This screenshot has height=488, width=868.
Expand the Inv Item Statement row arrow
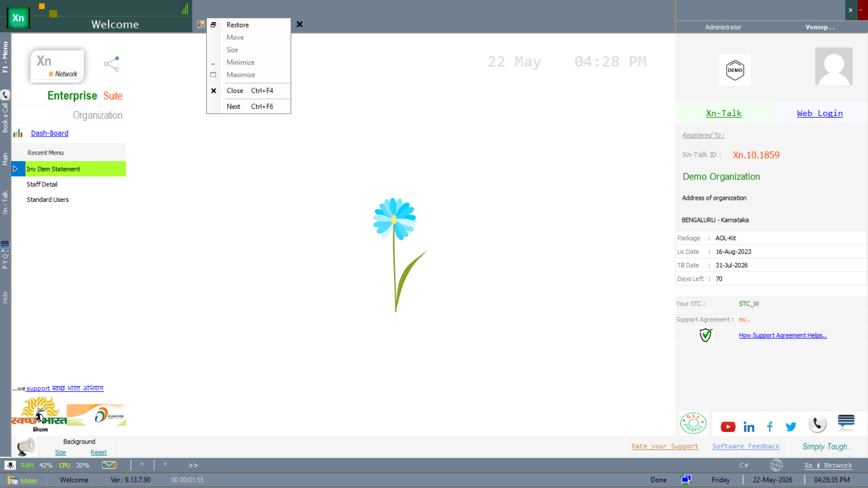pos(15,169)
